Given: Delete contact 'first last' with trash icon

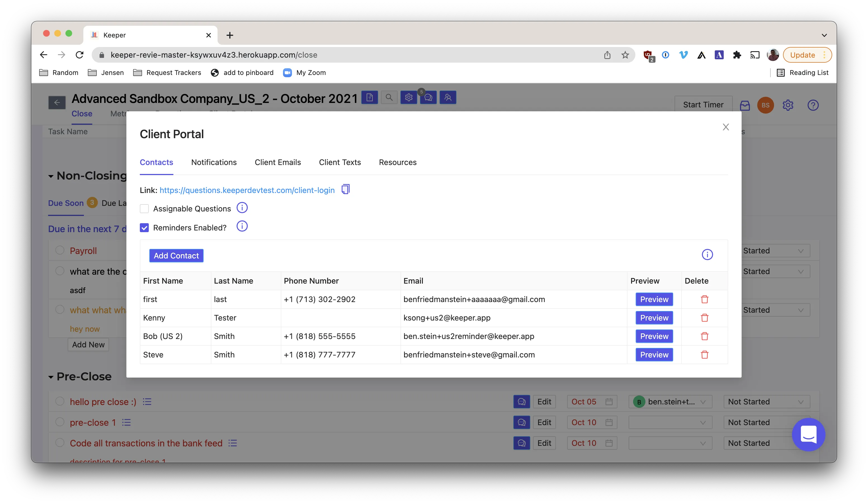Looking at the screenshot, I should point(704,299).
